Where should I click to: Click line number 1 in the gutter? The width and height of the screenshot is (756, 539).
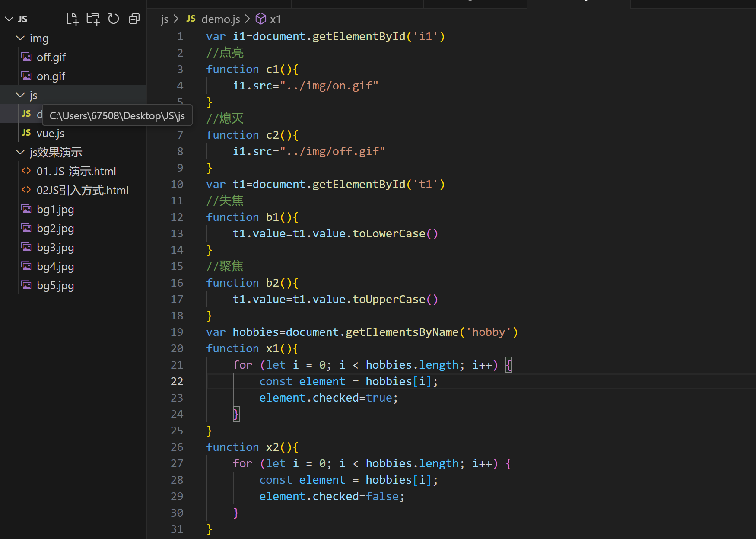180,36
